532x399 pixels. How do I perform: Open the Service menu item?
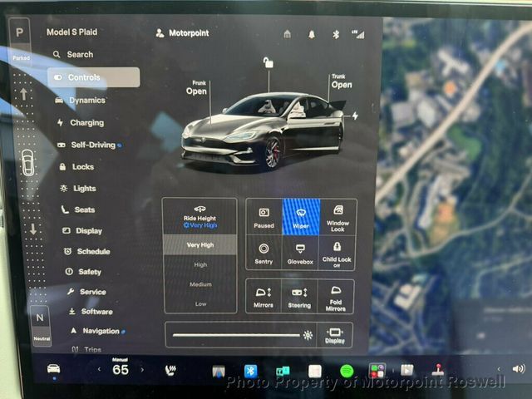(x=86, y=292)
